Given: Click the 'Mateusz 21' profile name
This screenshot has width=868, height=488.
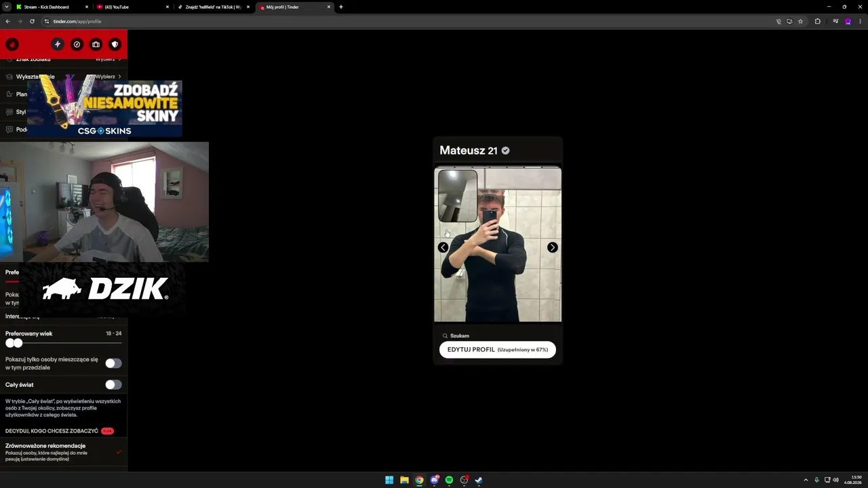Looking at the screenshot, I should pyautogui.click(x=469, y=150).
